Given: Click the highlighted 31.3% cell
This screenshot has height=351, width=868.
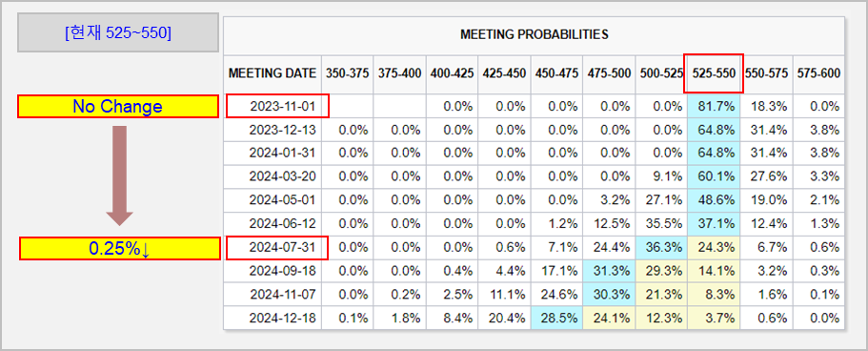Looking at the screenshot, I should tap(609, 271).
